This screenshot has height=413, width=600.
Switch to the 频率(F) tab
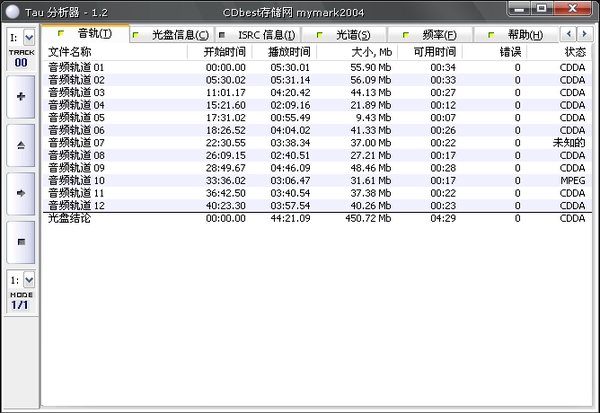coord(430,35)
